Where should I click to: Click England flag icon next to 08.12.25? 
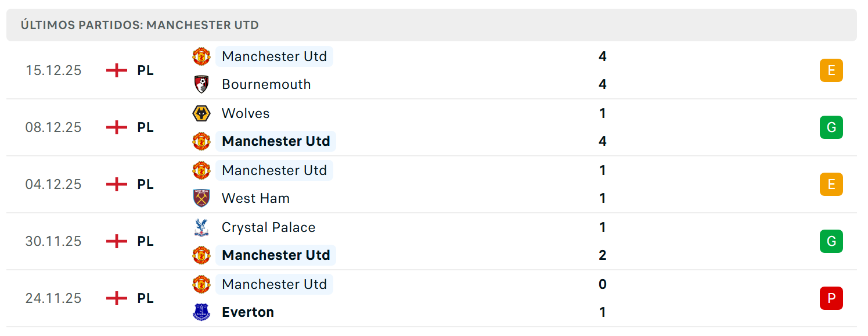click(117, 127)
